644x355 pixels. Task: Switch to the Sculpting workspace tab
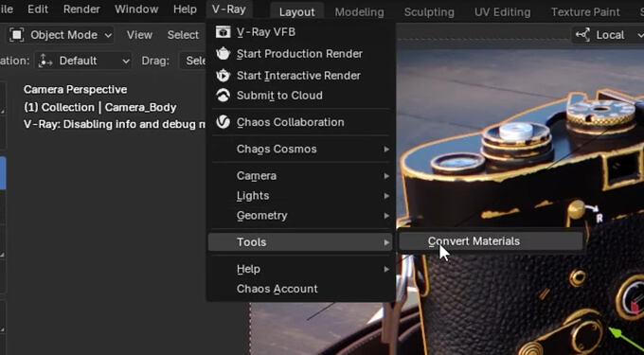coord(429,12)
